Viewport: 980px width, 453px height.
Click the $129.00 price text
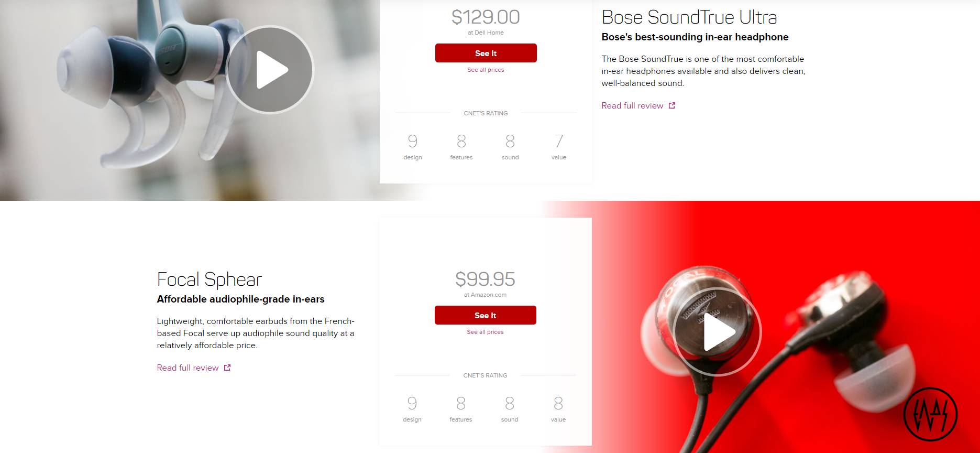pos(486,17)
